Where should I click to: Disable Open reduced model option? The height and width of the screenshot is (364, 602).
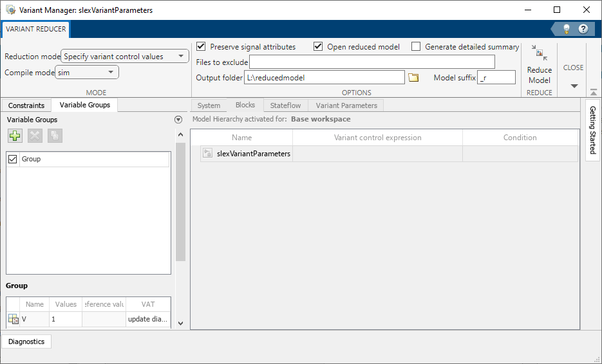(318, 47)
